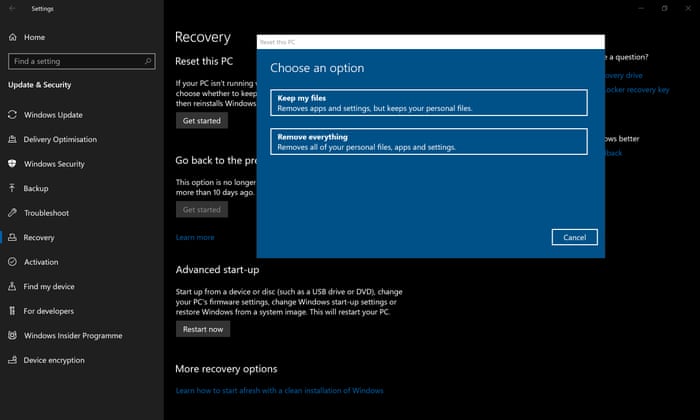Open Windows Security shield icon

coord(13,164)
